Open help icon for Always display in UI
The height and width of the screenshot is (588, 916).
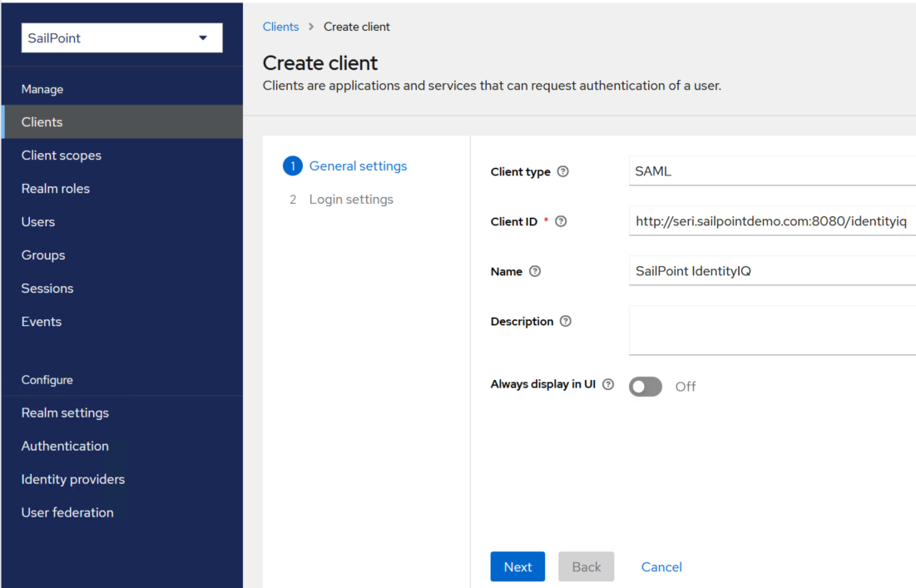point(608,384)
